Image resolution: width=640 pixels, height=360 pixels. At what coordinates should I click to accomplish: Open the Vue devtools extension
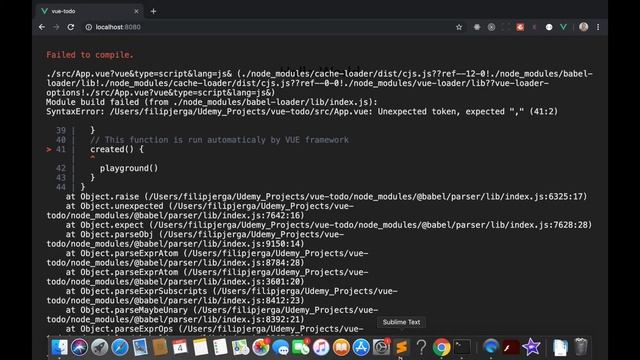[x=563, y=27]
